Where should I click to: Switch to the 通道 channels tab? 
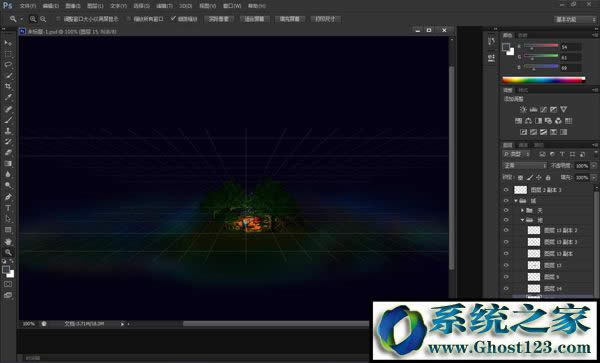click(523, 145)
